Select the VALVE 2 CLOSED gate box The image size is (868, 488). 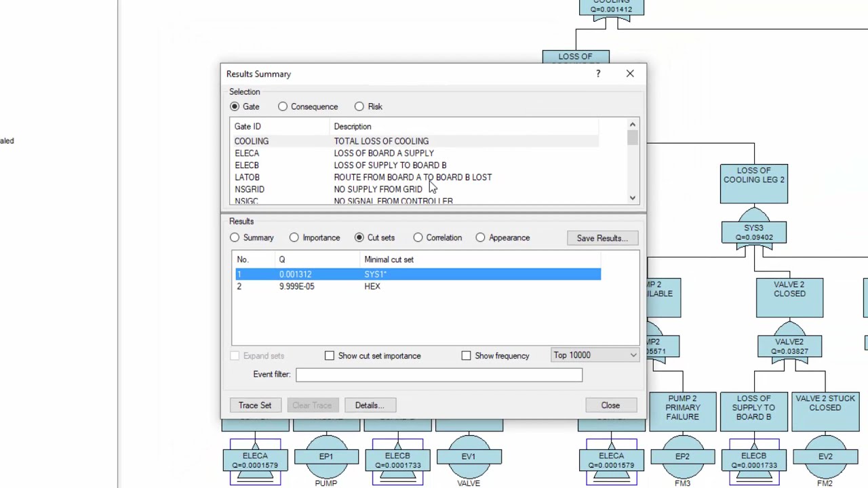point(789,298)
